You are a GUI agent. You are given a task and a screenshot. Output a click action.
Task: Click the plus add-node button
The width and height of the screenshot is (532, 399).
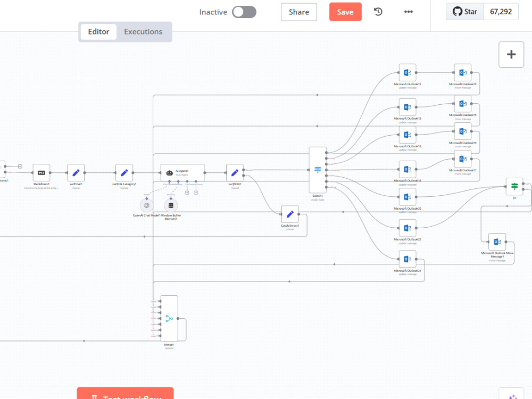pos(511,55)
